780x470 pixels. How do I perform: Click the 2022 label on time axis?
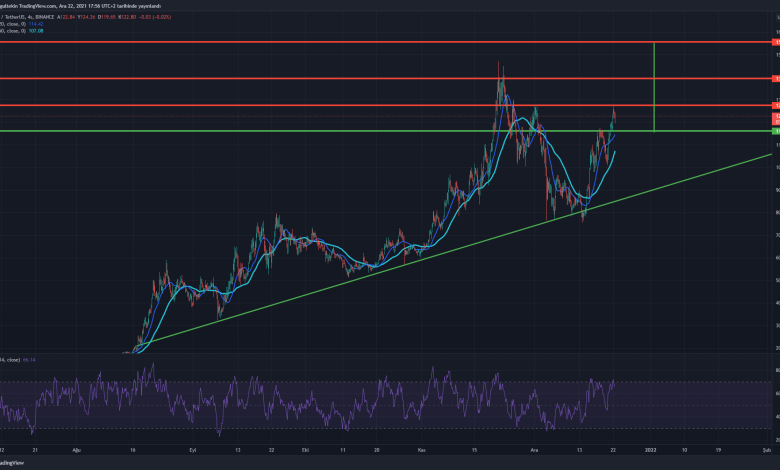tap(651, 451)
